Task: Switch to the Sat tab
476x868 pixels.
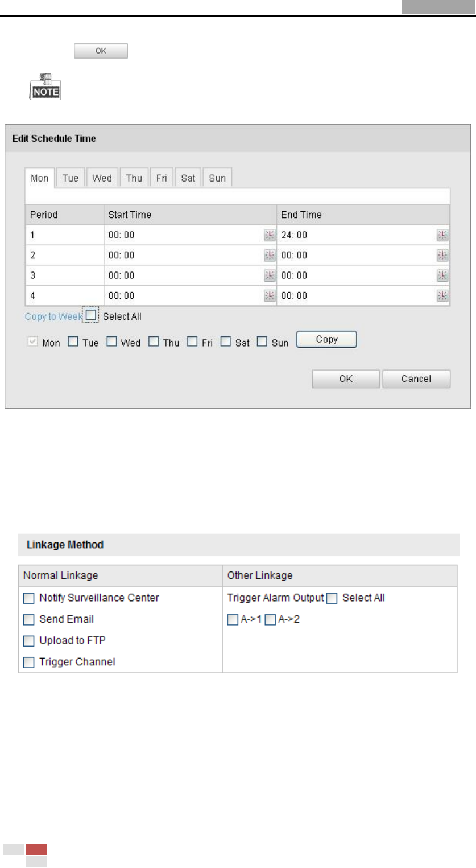Action: point(188,178)
